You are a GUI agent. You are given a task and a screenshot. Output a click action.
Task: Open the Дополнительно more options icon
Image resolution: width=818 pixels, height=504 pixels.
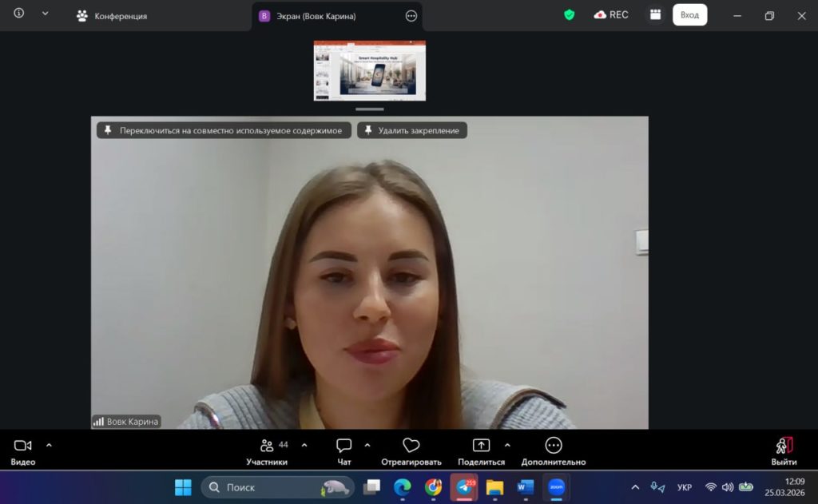pyautogui.click(x=553, y=450)
